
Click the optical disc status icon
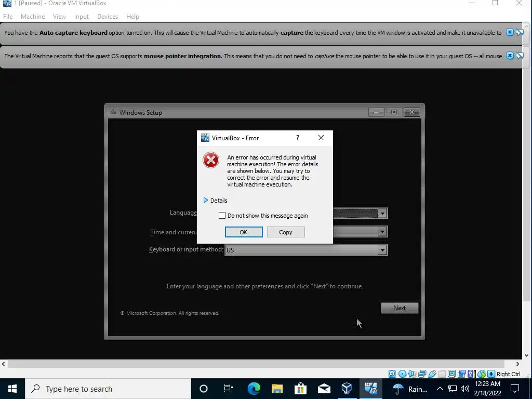tap(403, 374)
